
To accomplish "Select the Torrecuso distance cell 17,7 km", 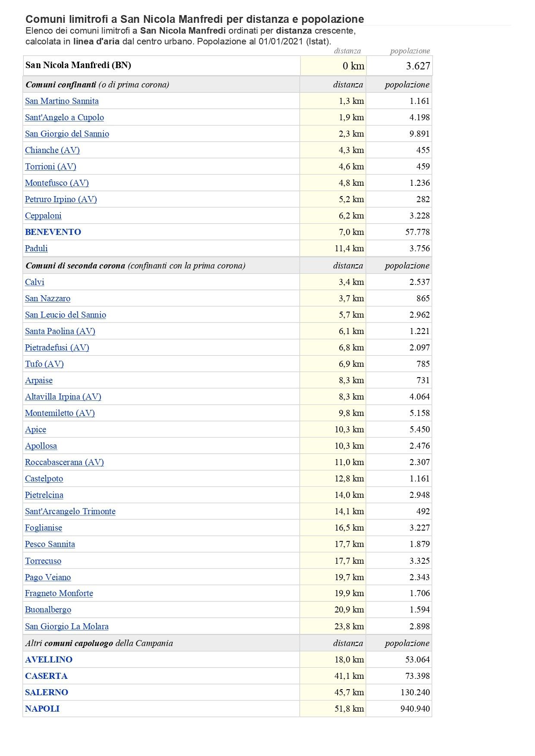I will pos(333,561).
